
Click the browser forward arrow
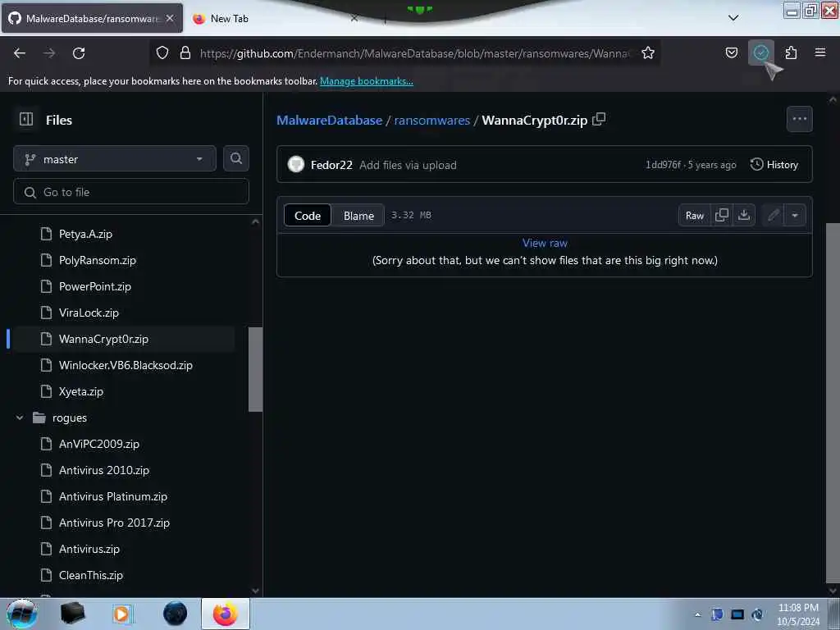click(49, 53)
